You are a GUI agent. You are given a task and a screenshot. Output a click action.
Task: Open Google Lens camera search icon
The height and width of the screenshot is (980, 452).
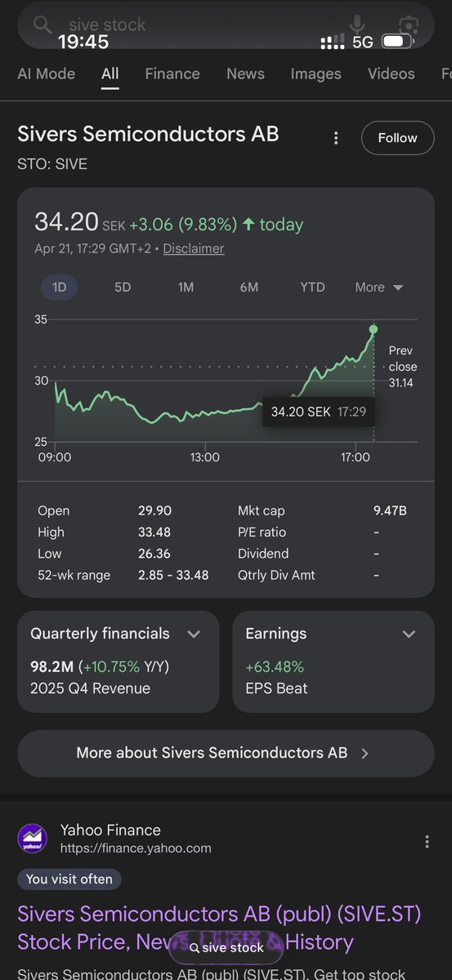(x=408, y=25)
